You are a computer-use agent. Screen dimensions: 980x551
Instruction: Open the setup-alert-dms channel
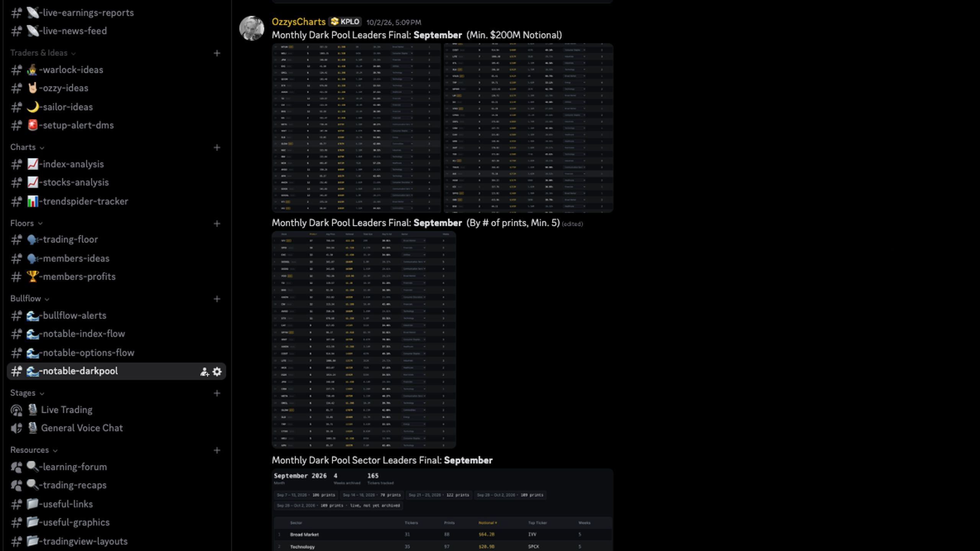pyautogui.click(x=116, y=125)
